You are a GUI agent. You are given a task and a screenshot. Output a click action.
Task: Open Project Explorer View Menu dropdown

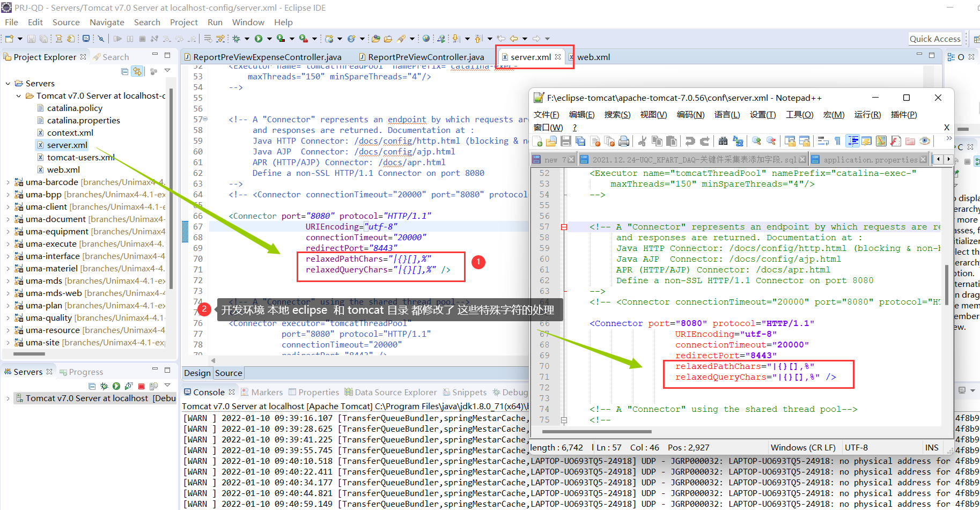point(167,71)
